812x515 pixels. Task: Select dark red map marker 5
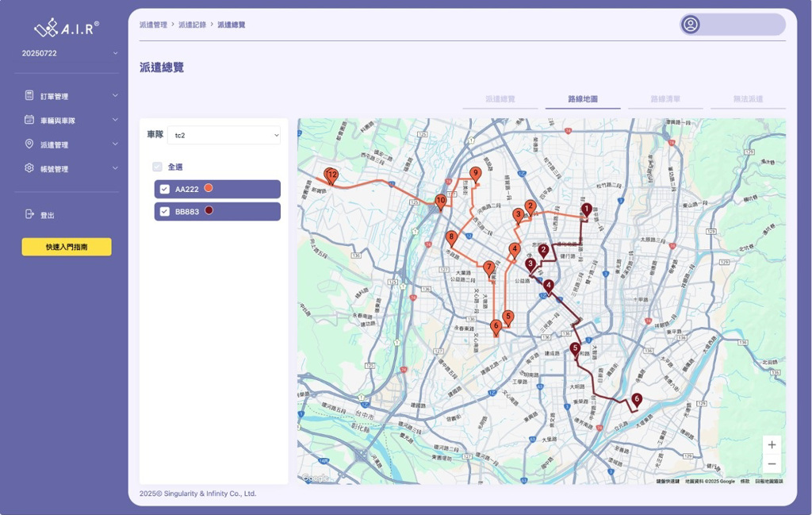pyautogui.click(x=575, y=350)
